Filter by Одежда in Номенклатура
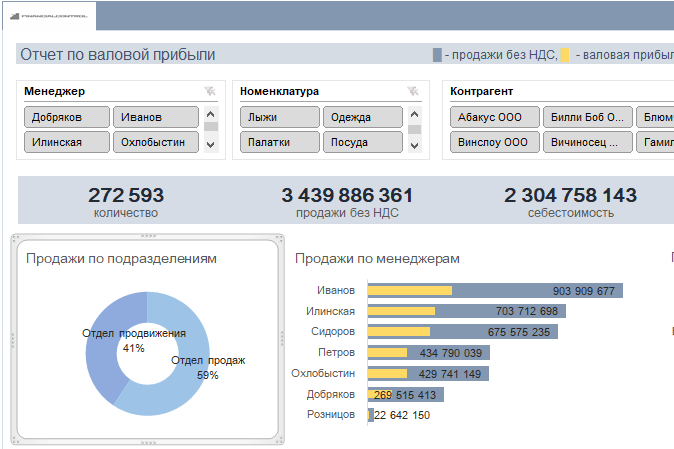674x449 pixels. pos(363,117)
